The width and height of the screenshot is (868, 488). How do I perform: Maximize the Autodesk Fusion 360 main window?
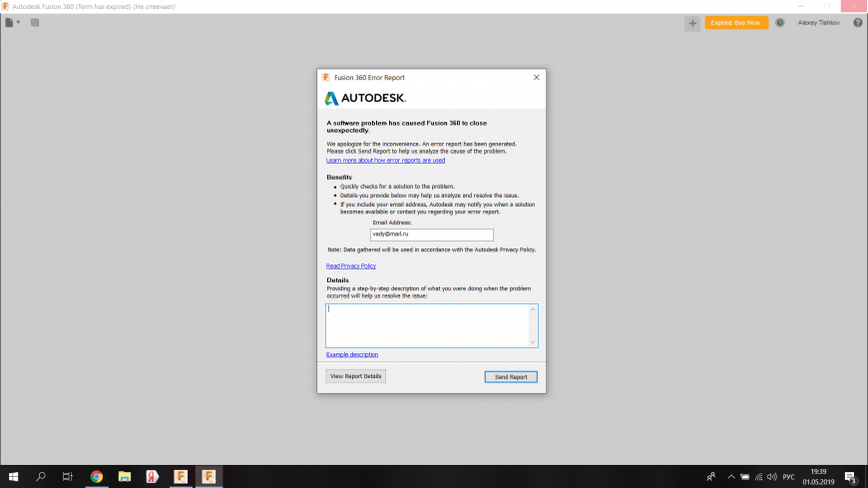click(827, 6)
